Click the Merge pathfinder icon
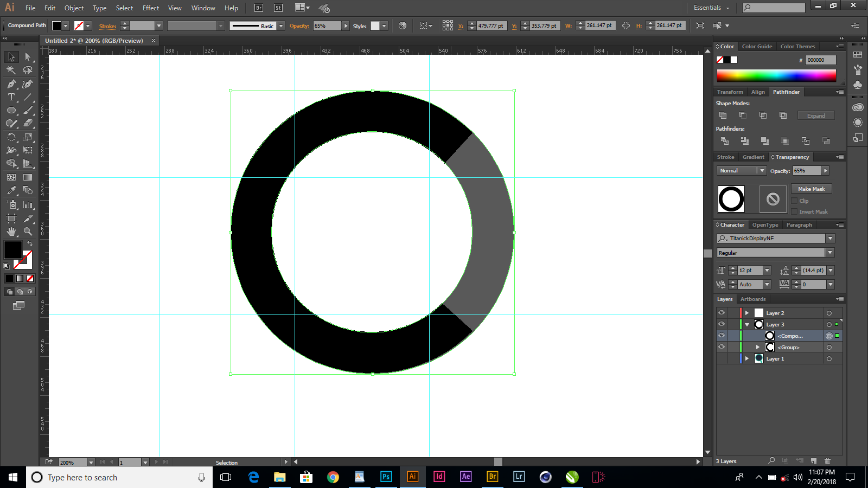The image size is (868, 488). click(x=764, y=141)
